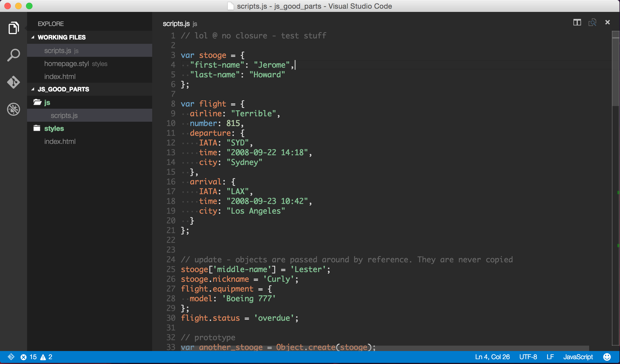Screen dimensions: 620x364
Task: Open homepage.styl from working files
Action: (67, 64)
